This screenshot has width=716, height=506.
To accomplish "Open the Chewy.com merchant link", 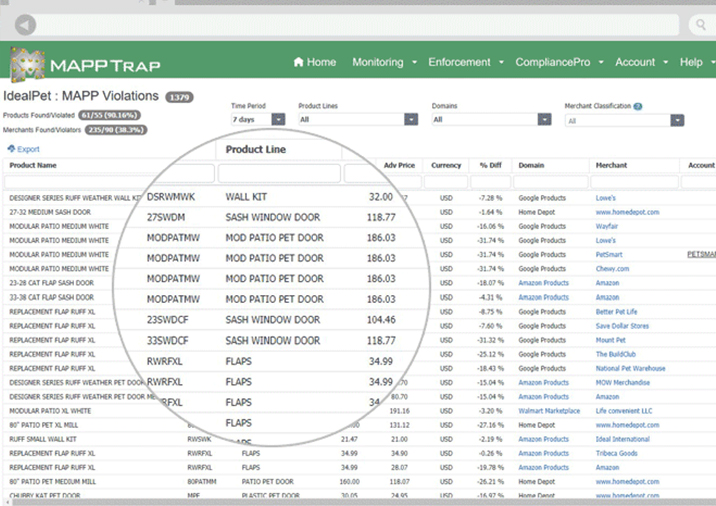I will pos(612,269).
